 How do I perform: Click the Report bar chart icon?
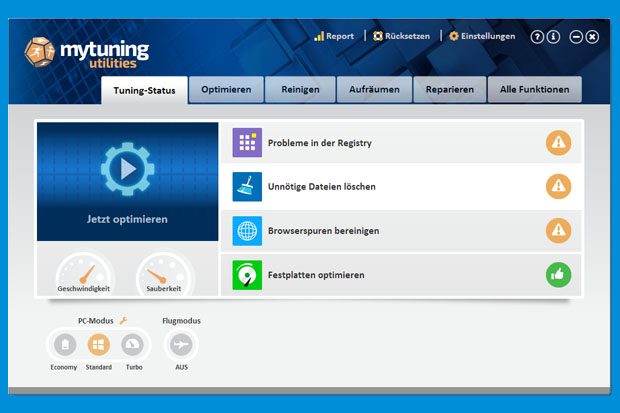tap(319, 36)
